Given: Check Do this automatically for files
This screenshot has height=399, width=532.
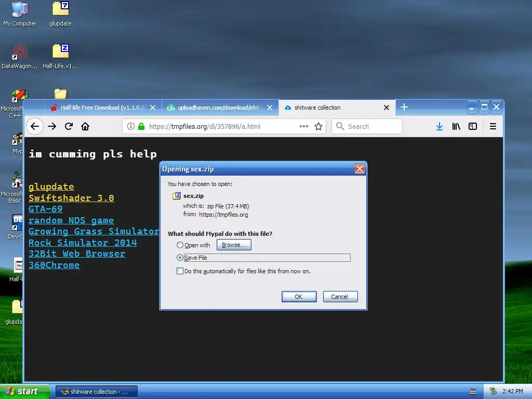Looking at the screenshot, I should coord(180,271).
